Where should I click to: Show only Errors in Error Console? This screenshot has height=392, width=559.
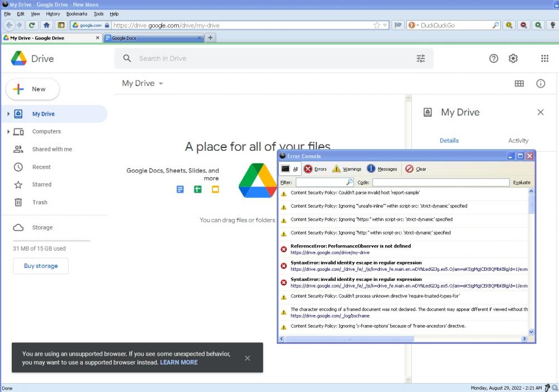click(x=315, y=169)
